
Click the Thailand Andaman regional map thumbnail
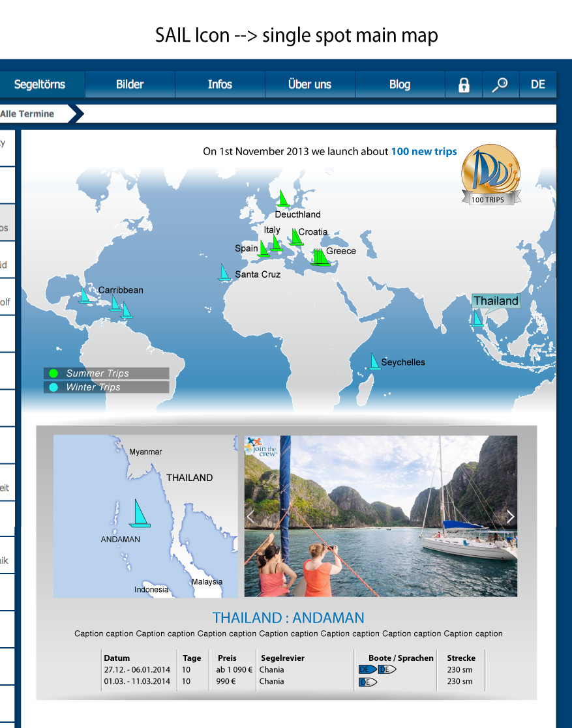click(x=145, y=516)
